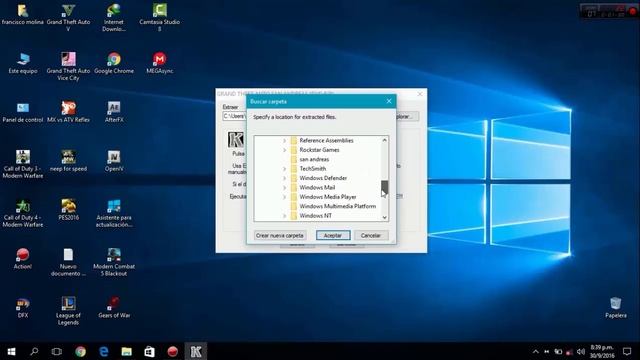The width and height of the screenshot is (640, 360).
Task: Click the folder tree scroll down arrow
Action: [384, 218]
